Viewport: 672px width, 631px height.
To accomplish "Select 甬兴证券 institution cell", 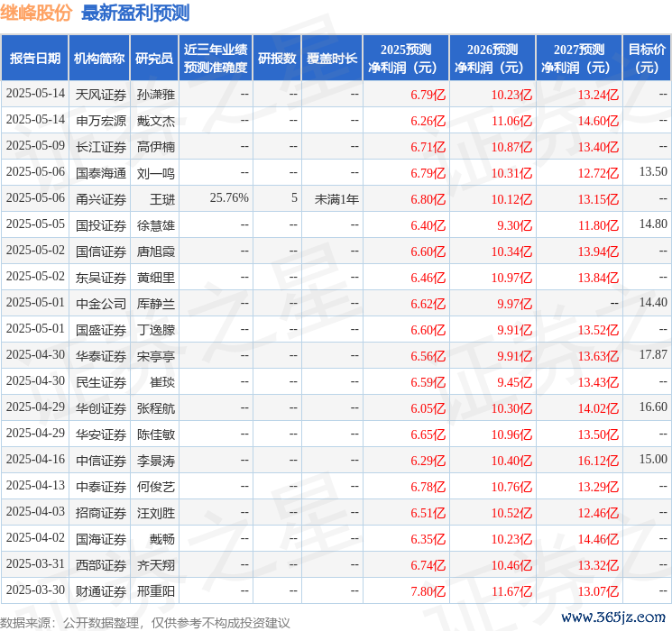I will coord(101,199).
